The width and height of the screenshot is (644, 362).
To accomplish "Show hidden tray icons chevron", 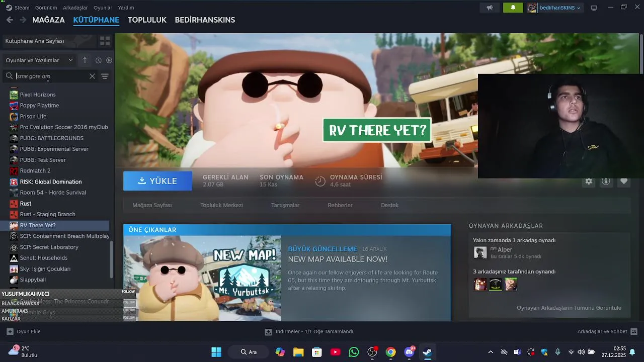I will pyautogui.click(x=491, y=352).
